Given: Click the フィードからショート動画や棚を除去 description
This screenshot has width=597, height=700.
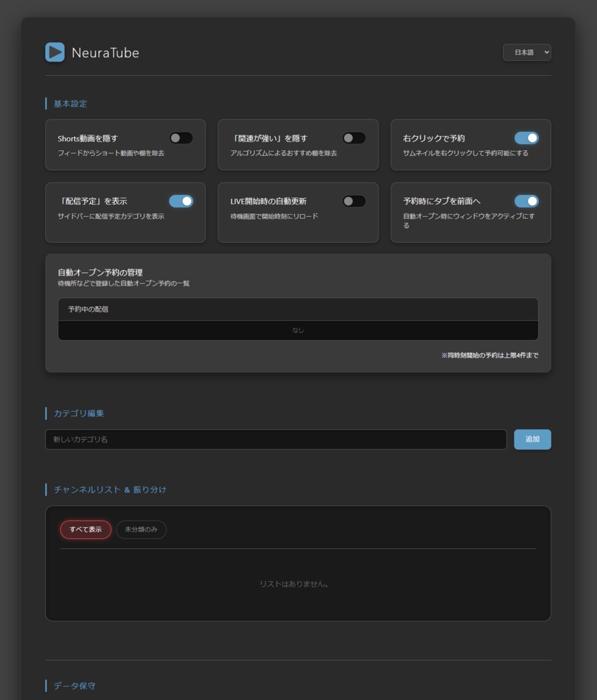Looking at the screenshot, I should tap(111, 153).
